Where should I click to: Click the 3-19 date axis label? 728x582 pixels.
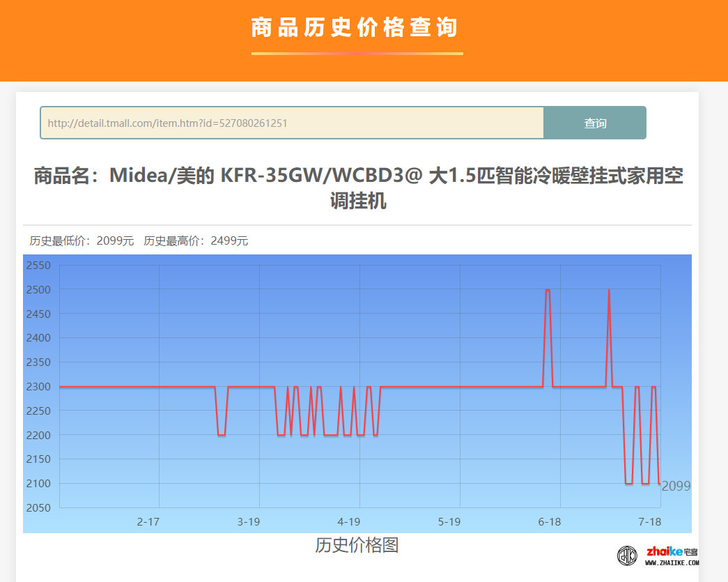[x=249, y=521]
